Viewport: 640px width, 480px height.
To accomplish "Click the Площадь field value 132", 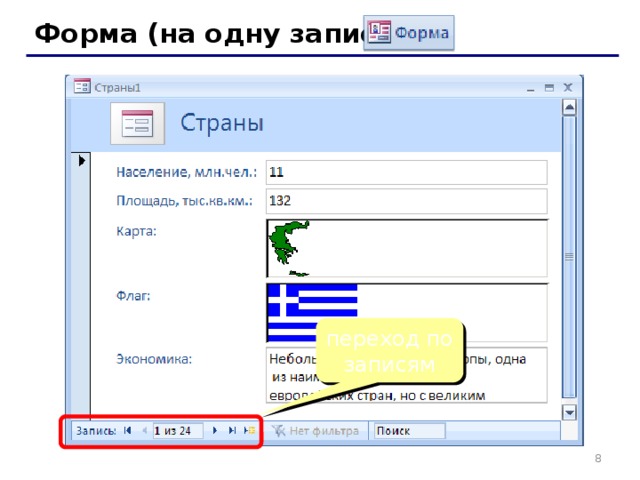I will click(407, 201).
